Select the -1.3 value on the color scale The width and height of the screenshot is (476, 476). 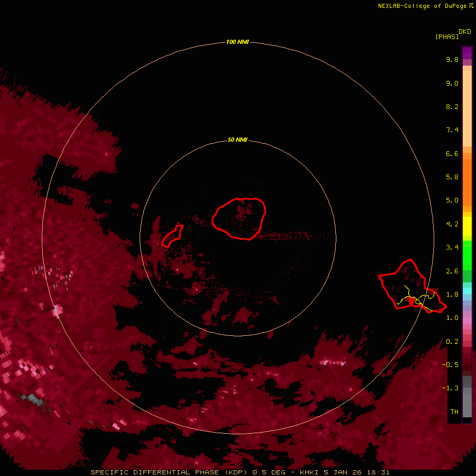click(x=450, y=388)
